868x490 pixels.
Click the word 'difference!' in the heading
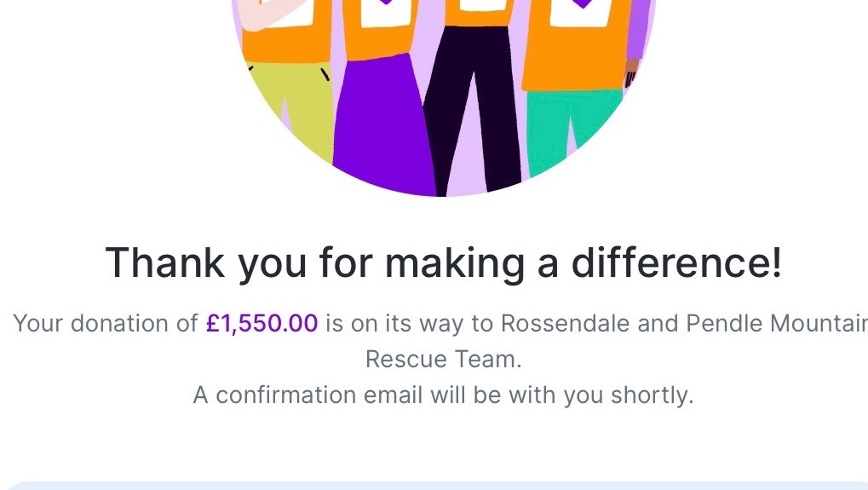[x=676, y=262]
